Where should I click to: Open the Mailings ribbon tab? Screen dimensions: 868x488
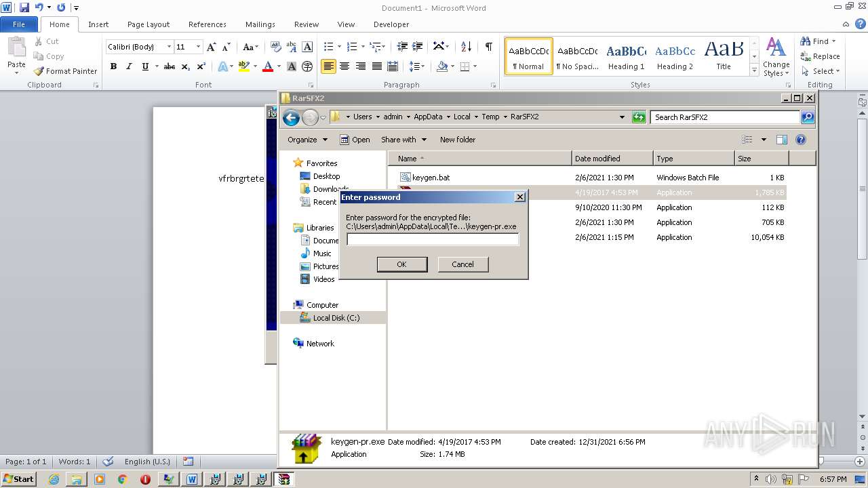pyautogui.click(x=260, y=24)
